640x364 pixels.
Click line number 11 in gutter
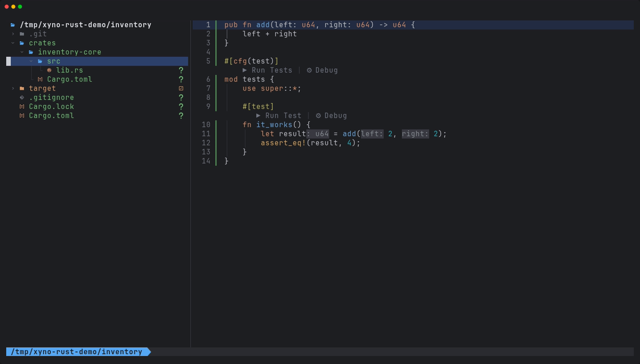click(206, 134)
